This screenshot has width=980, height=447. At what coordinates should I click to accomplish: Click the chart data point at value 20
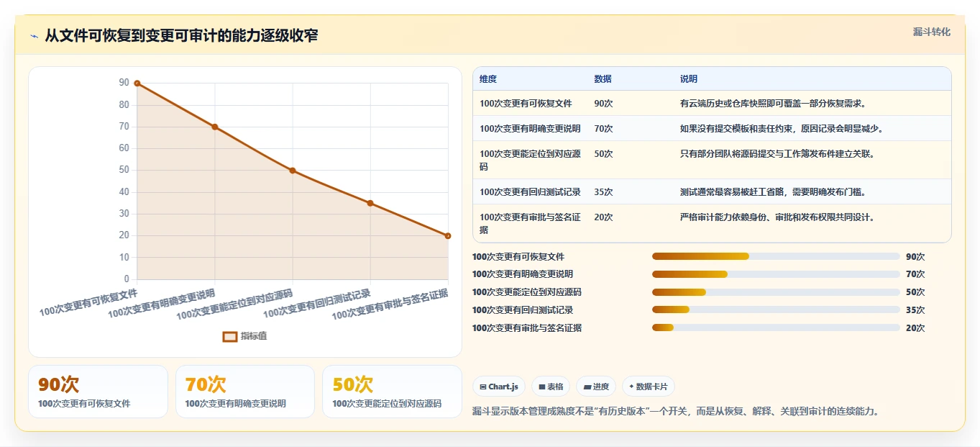click(x=448, y=235)
